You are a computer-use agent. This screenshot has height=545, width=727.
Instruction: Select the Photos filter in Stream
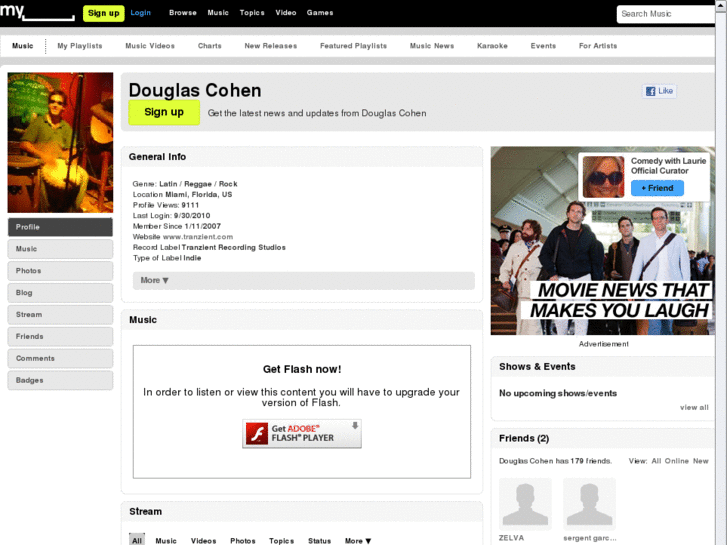coord(243,541)
